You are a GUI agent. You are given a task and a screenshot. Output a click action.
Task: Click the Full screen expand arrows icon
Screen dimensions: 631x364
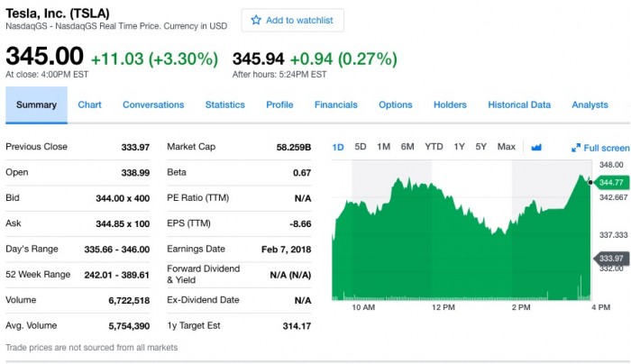pyautogui.click(x=576, y=148)
